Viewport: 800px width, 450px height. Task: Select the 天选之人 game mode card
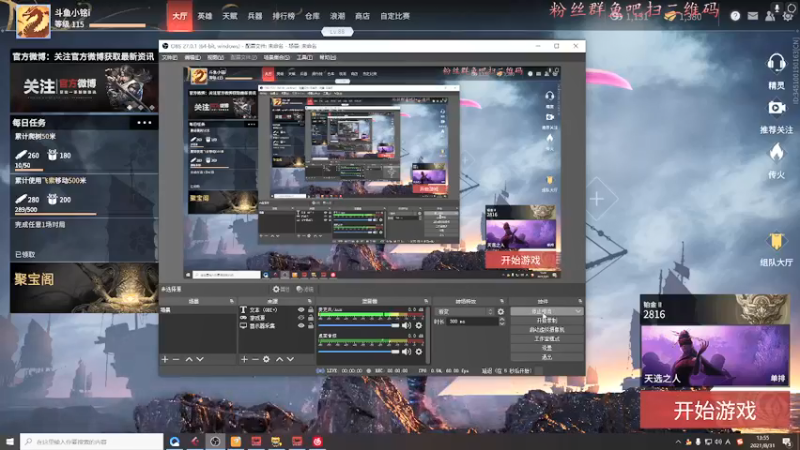(x=714, y=355)
